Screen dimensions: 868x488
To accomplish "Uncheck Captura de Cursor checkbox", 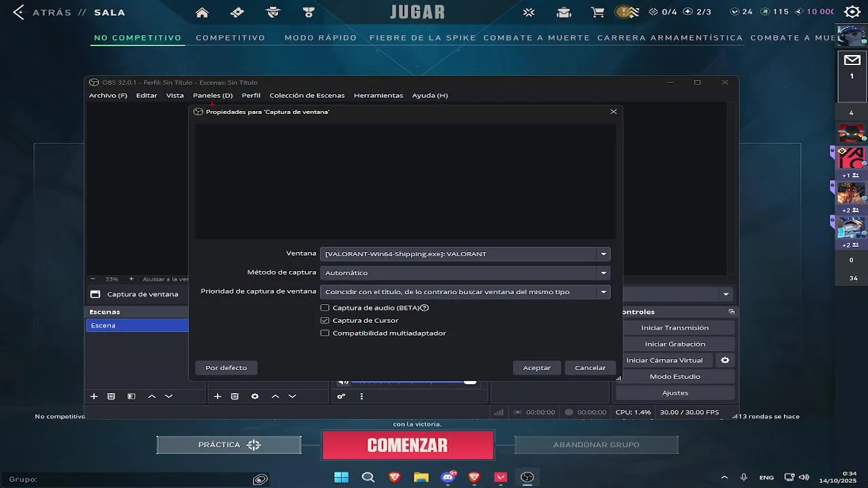I will pyautogui.click(x=325, y=320).
